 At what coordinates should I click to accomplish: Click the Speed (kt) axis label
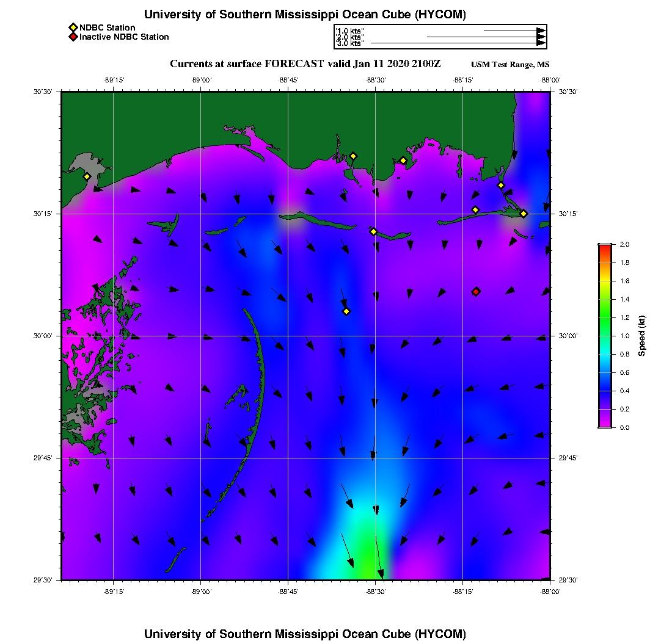[x=641, y=336]
